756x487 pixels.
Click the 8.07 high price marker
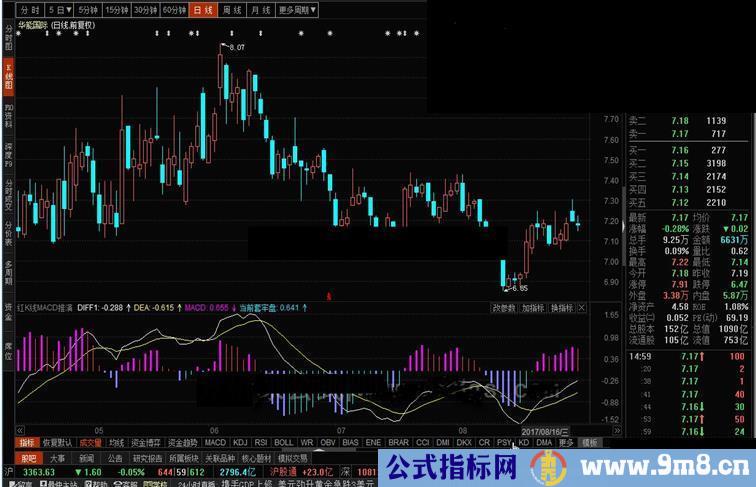tap(237, 47)
